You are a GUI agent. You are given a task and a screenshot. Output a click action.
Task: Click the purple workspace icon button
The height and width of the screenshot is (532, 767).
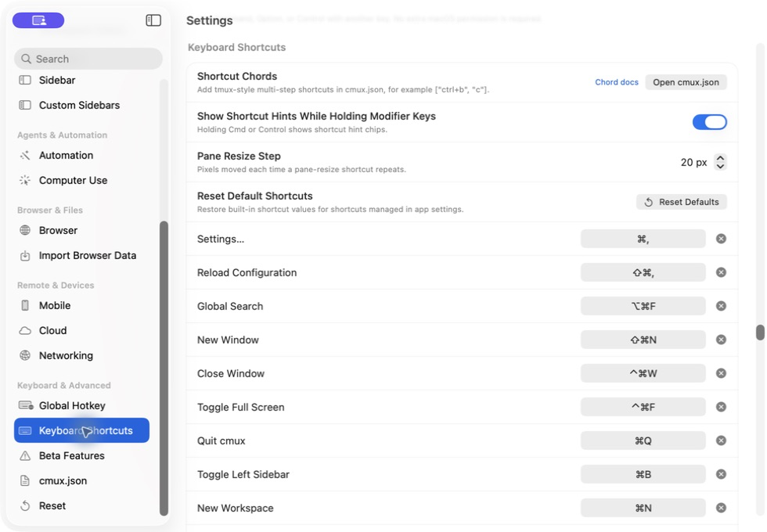click(38, 20)
